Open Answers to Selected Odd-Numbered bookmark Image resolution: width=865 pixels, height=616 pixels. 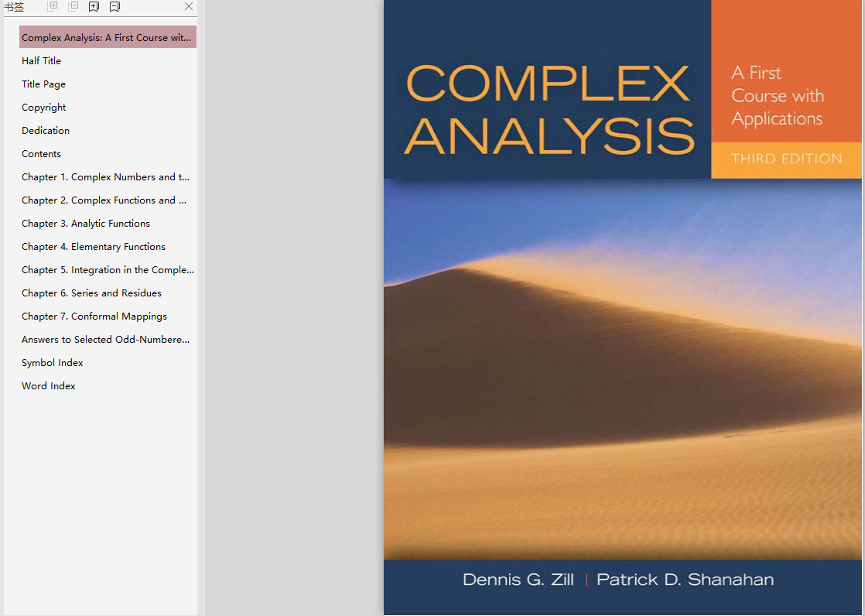tap(105, 339)
